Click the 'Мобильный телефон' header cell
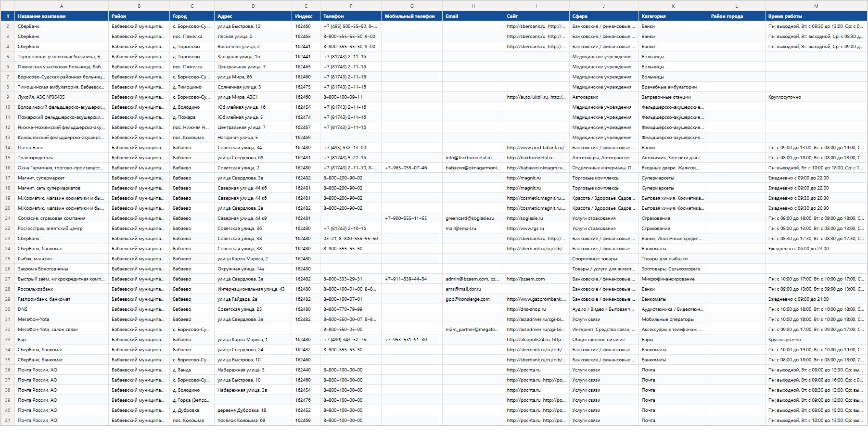Screen dimensions: 868x434 [x=412, y=16]
